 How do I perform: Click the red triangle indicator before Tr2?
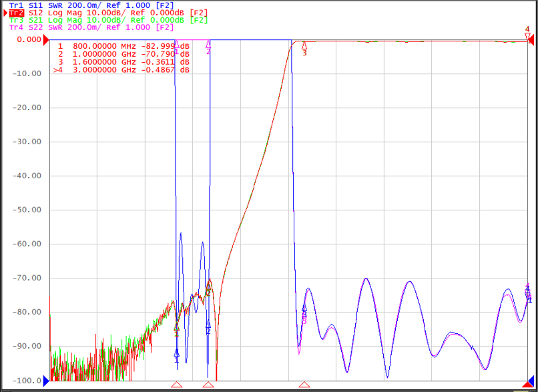coord(5,13)
